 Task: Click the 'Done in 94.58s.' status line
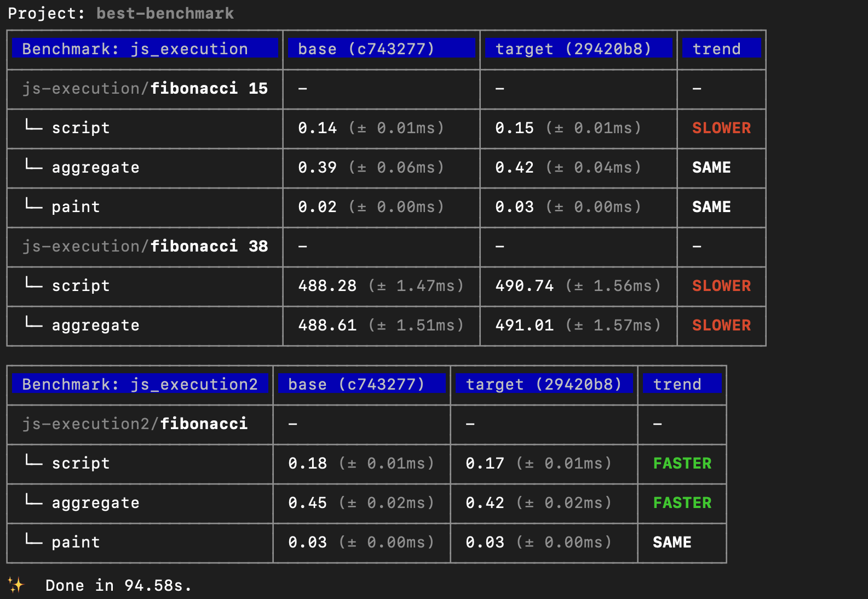(118, 585)
